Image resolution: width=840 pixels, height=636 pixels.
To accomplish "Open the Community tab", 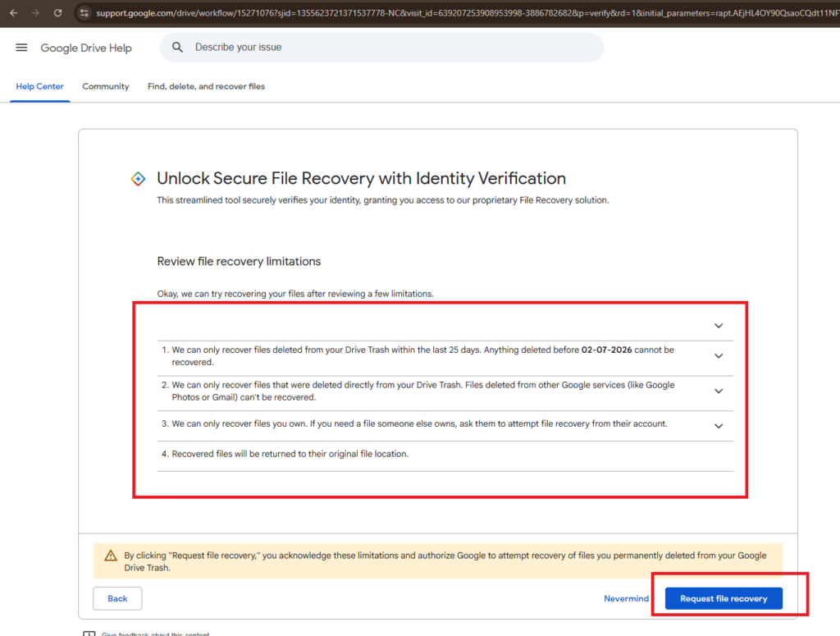I will point(106,86).
